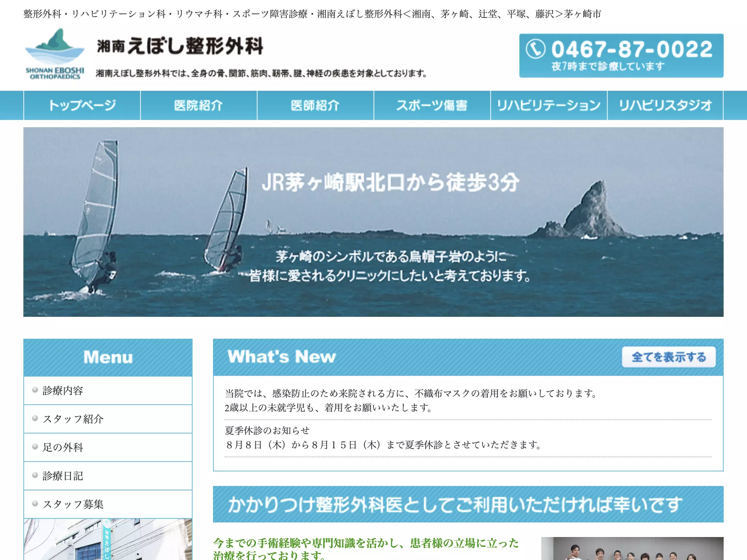Screen dimensions: 747x560
Task: Click the top tagline beginning 整形外科・リハビリテーション科
Action: (312, 14)
